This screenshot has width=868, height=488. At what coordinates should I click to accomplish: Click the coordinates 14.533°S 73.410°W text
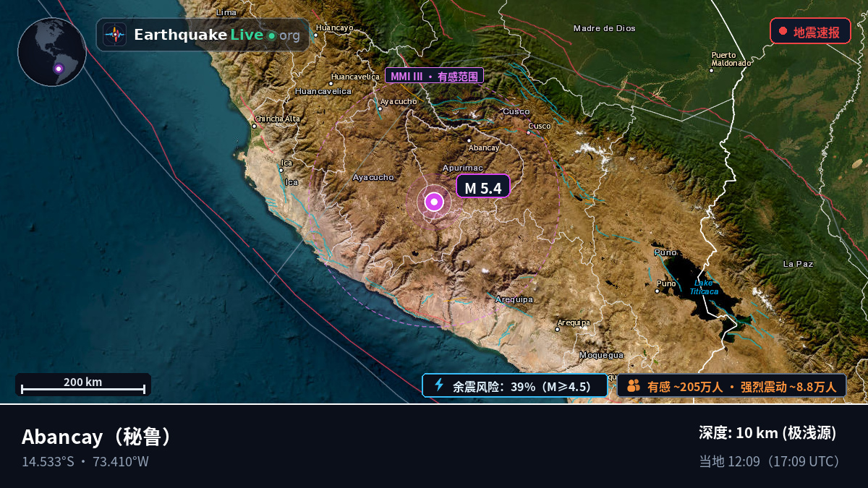pos(85,461)
